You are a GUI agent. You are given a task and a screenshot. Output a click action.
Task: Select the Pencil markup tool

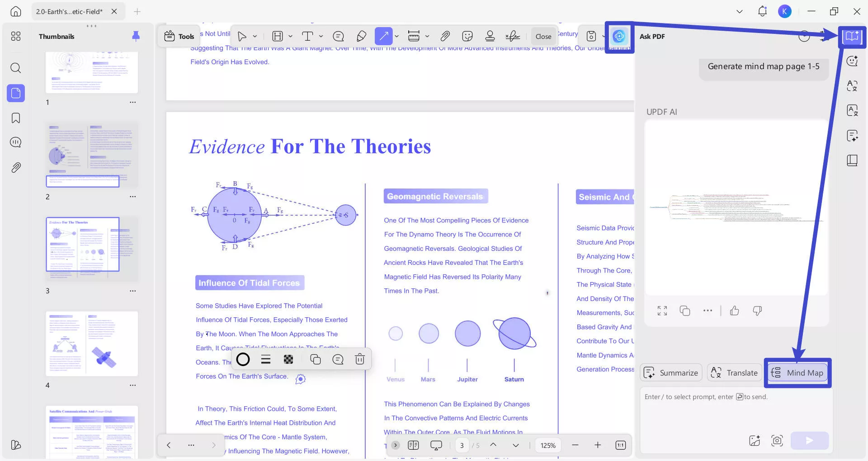coord(361,36)
